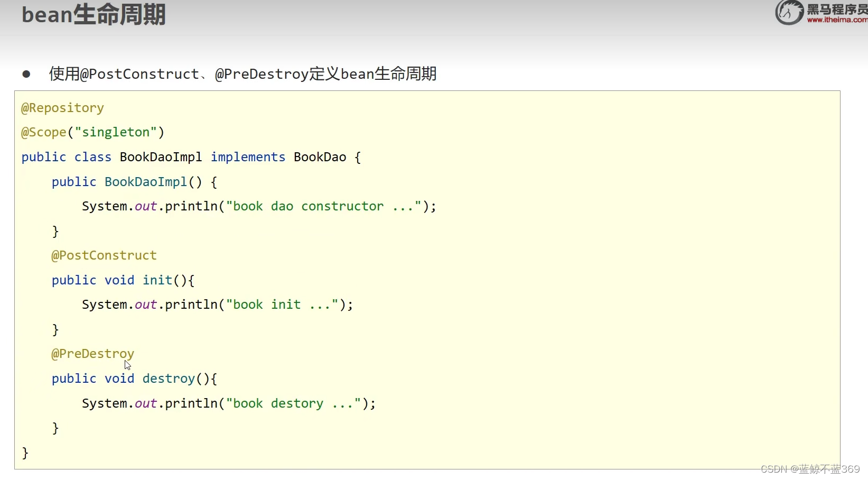868x479 pixels.
Task: Click the 'public class BookDaoImpl implements BookDao' line
Action: click(x=191, y=157)
